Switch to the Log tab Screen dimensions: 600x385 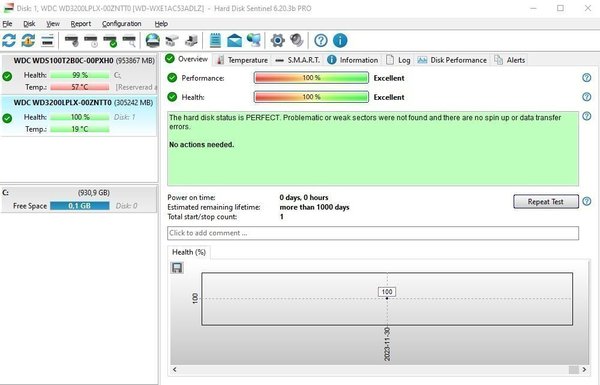point(398,60)
